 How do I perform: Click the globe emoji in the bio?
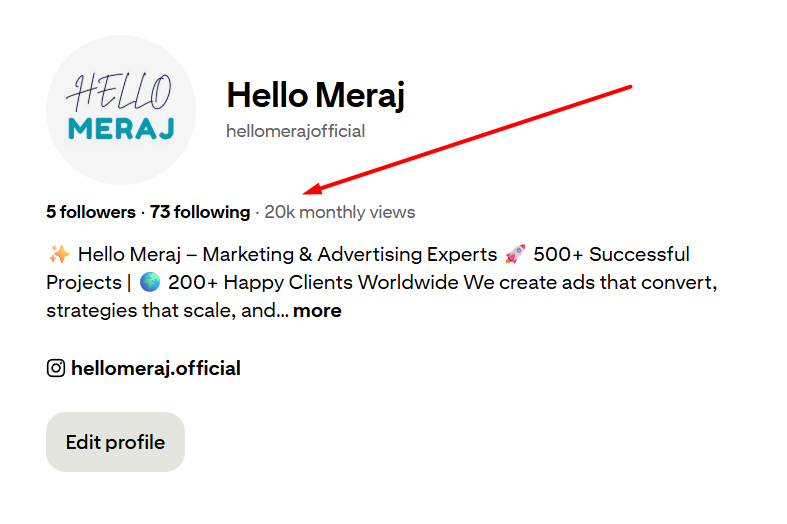point(149,282)
